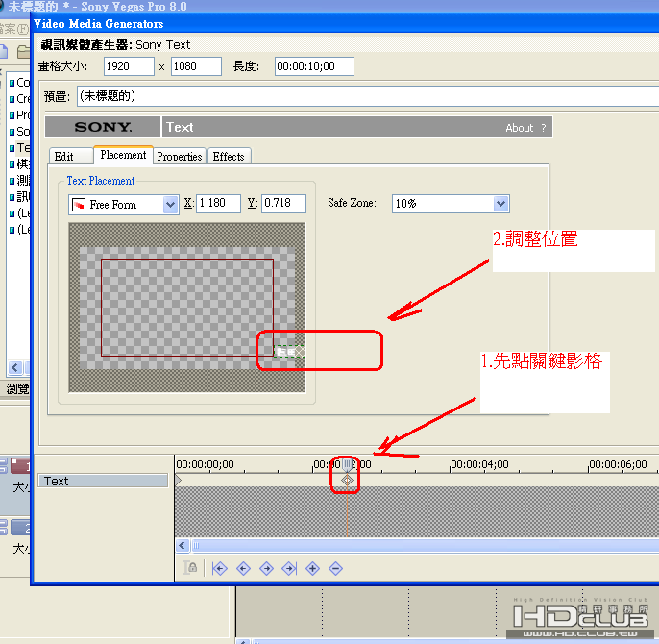
Task: Go to next keyframe button
Action: [266, 569]
